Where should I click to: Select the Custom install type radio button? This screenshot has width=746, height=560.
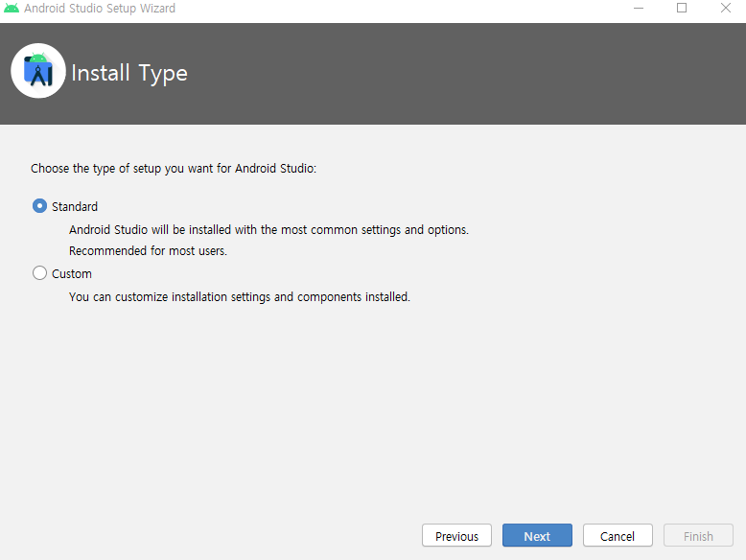click(x=39, y=273)
